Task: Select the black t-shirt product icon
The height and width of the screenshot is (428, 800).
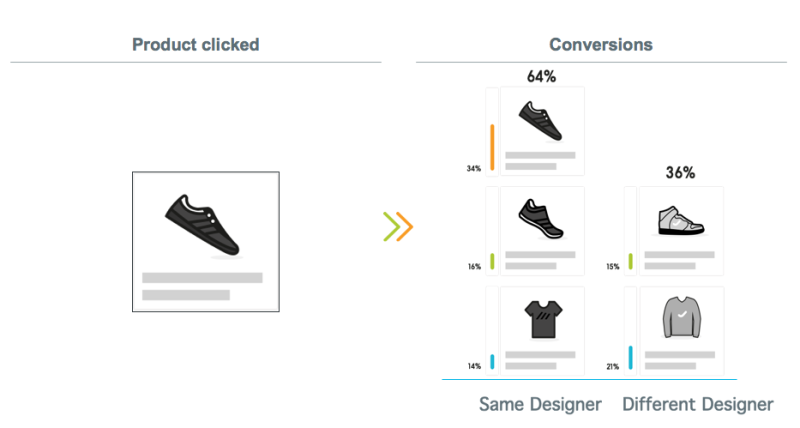Action: tap(541, 319)
